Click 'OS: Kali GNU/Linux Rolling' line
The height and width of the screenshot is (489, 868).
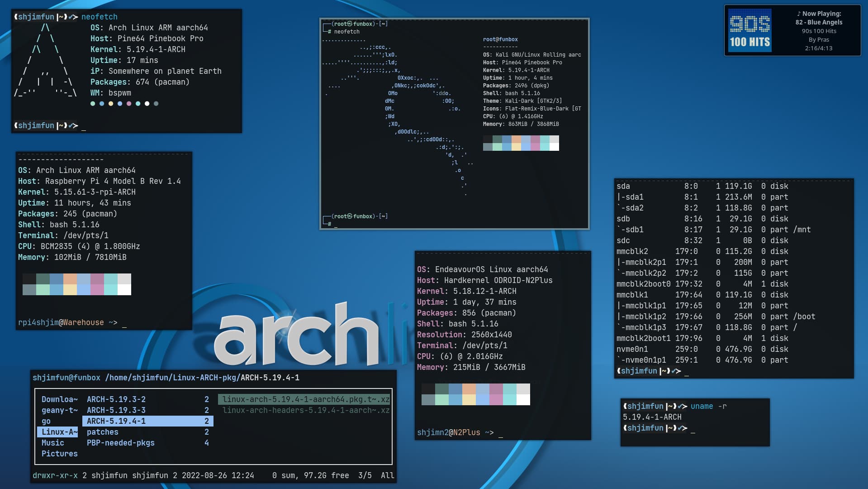(x=532, y=55)
